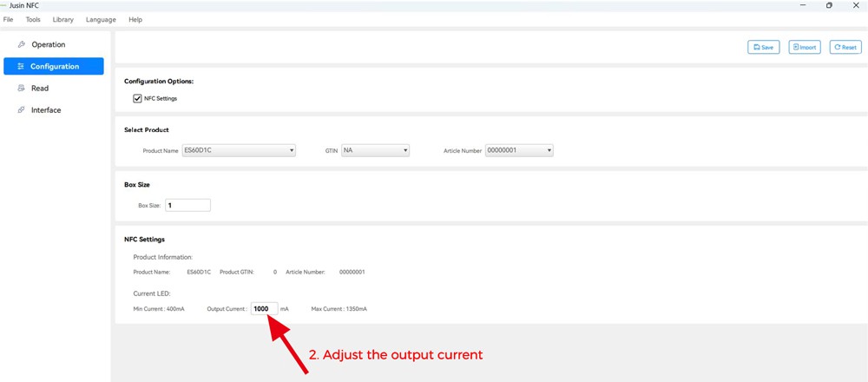
Task: Open the Help menu
Action: pos(135,19)
